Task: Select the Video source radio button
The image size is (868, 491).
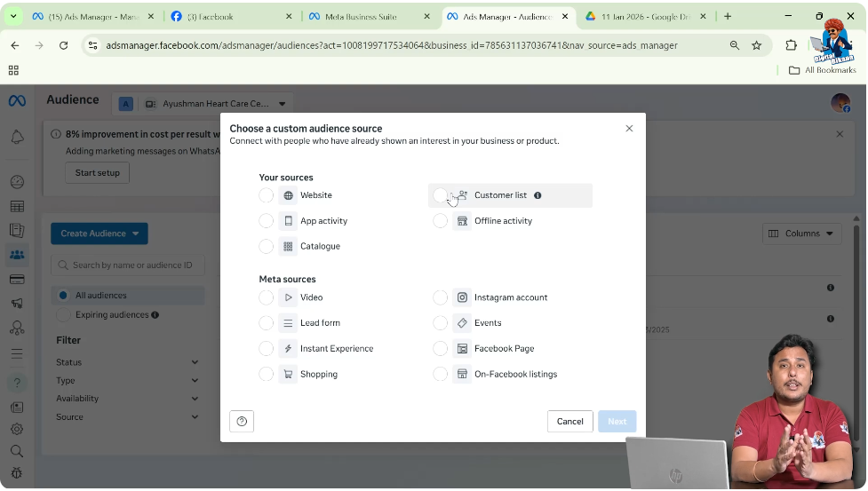Action: 267,297
